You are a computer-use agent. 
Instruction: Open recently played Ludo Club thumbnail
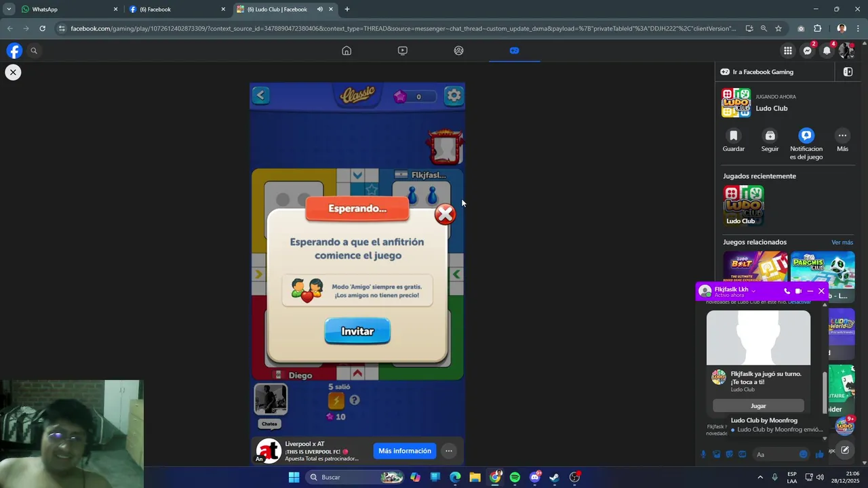743,205
